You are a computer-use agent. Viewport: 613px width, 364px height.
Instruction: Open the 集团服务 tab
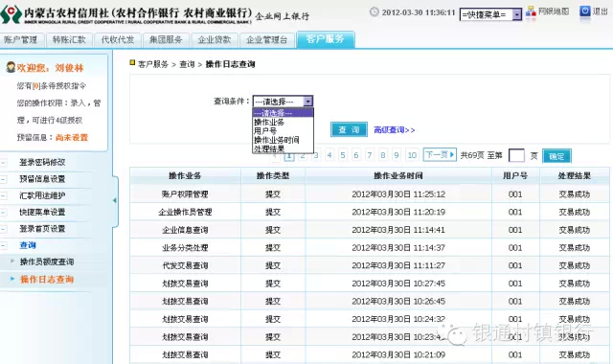tap(166, 40)
